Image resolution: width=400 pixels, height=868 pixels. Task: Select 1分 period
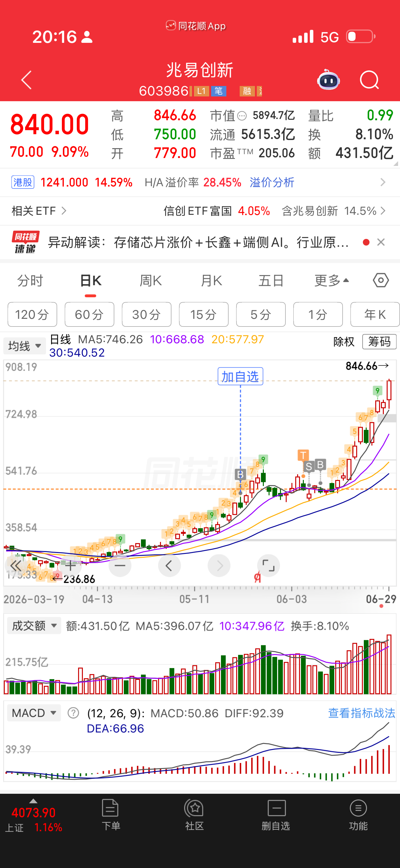318,314
